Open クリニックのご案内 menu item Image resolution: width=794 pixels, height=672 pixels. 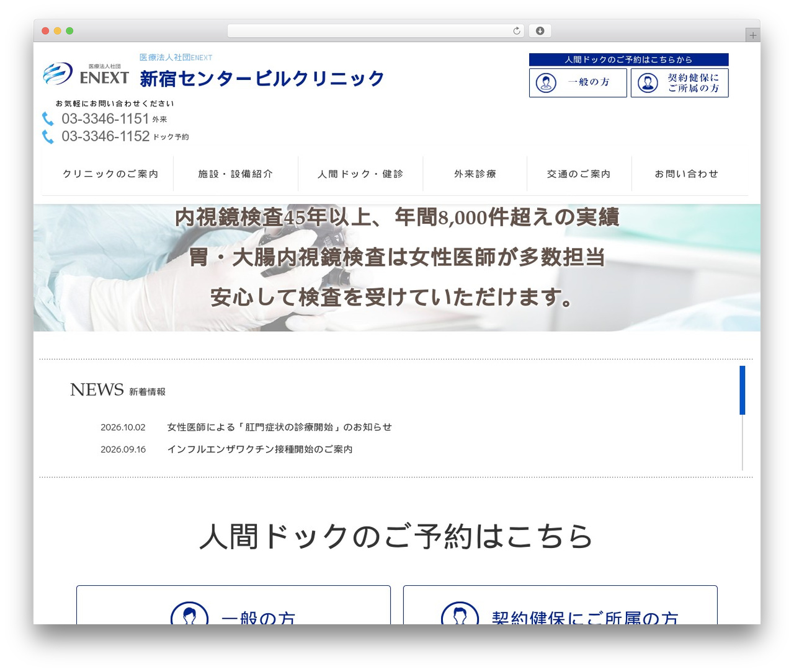pyautogui.click(x=110, y=174)
